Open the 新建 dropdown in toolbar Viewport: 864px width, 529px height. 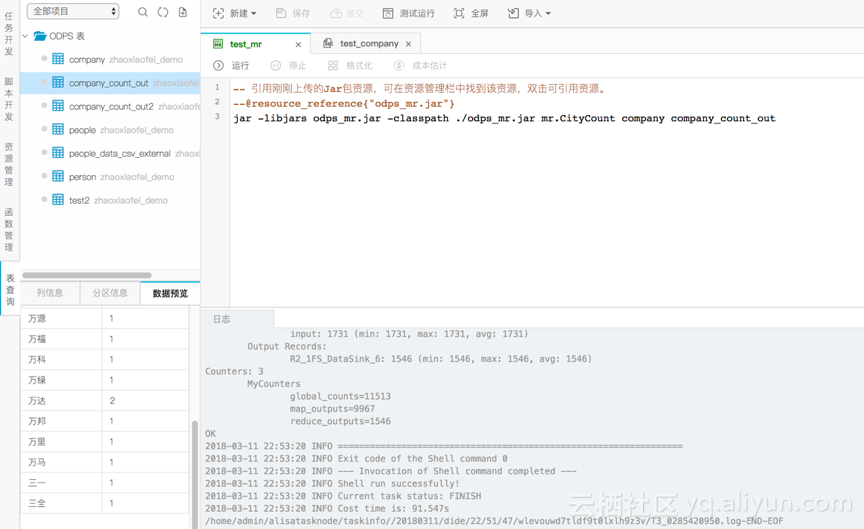234,13
